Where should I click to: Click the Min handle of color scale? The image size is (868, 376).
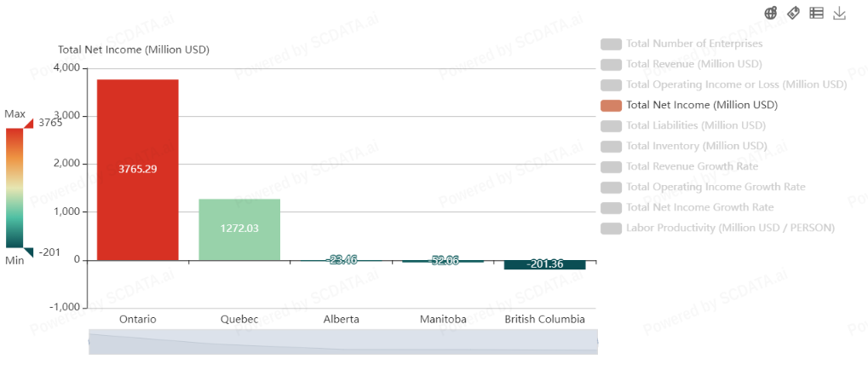click(x=28, y=252)
